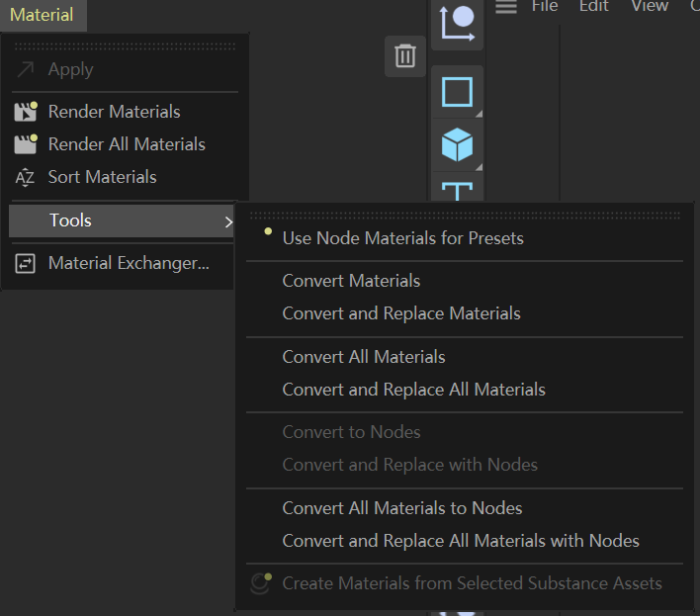Select the Text tool icon
700x616 pixels.
pos(457,190)
